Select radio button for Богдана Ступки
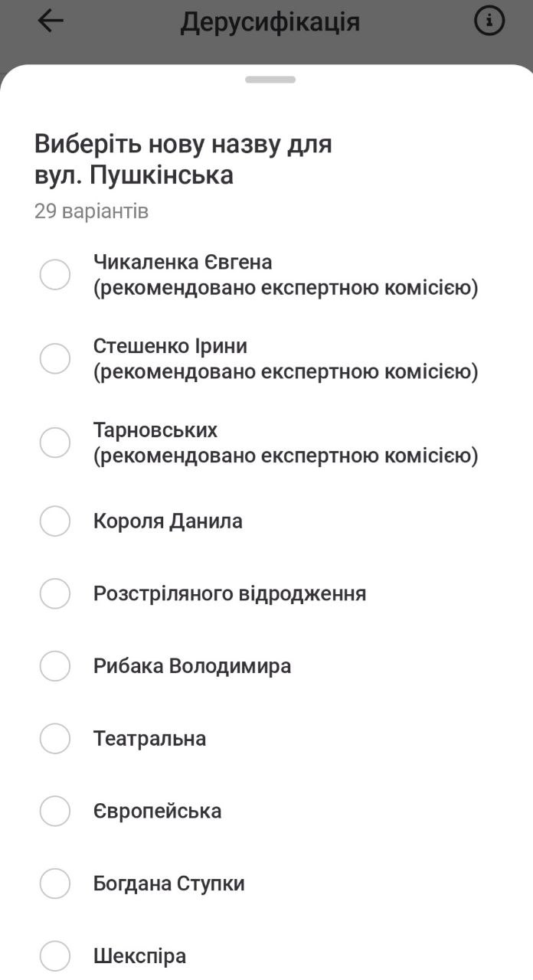Viewport: 533px width, 980px height. pyautogui.click(x=55, y=884)
